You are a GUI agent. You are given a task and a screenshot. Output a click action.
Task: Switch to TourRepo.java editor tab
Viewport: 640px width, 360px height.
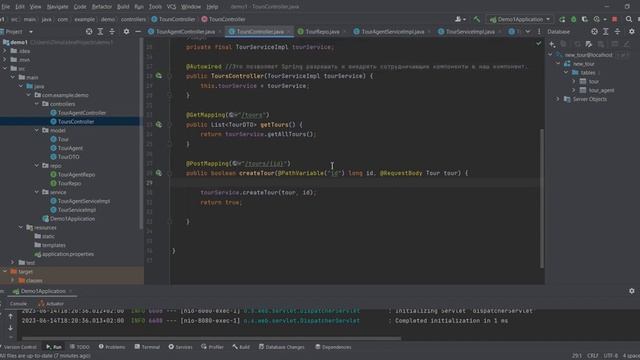(x=322, y=31)
